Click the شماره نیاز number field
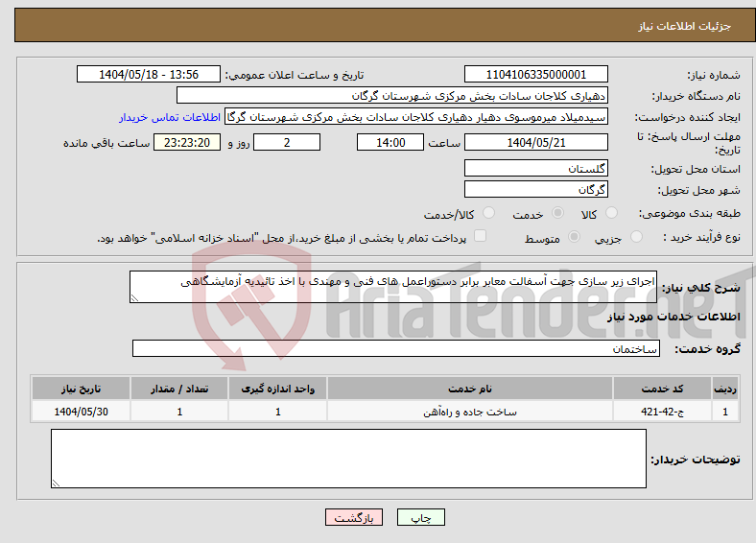 coord(536,74)
